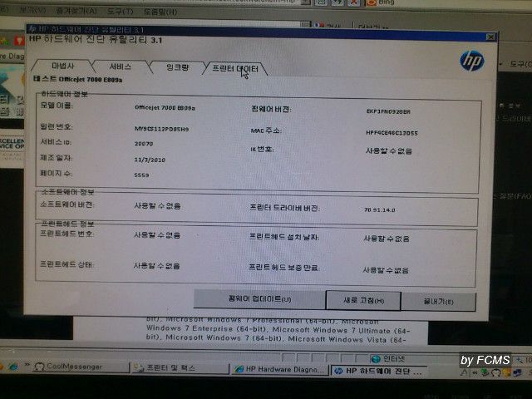
Task: Click the 프린트헤드 보증 만료 label
Action: click(283, 268)
